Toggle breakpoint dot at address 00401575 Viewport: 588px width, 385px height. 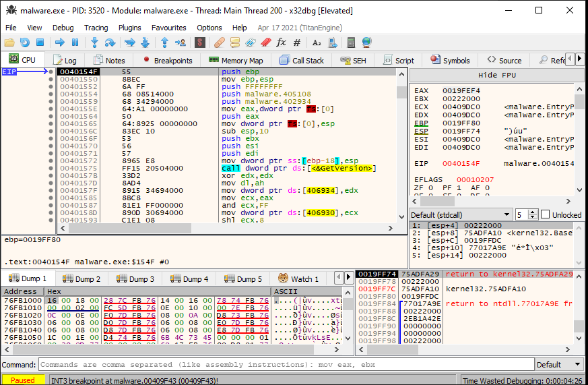click(51, 168)
